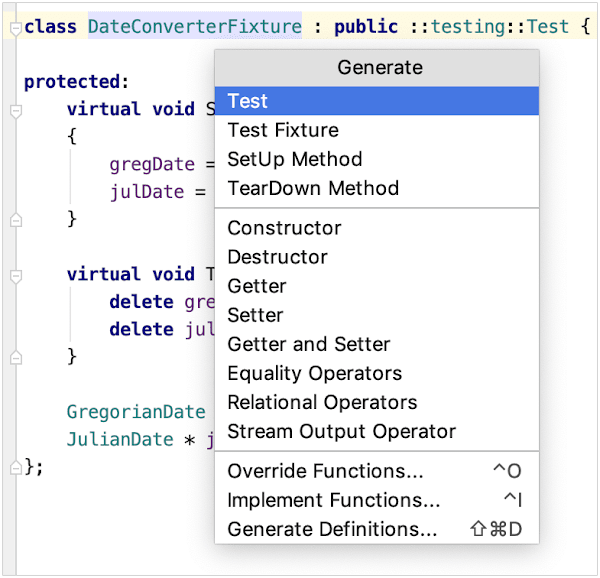Viewport: 600px width, 578px height.
Task: Select TearDown Method entry
Action: pyautogui.click(x=377, y=188)
